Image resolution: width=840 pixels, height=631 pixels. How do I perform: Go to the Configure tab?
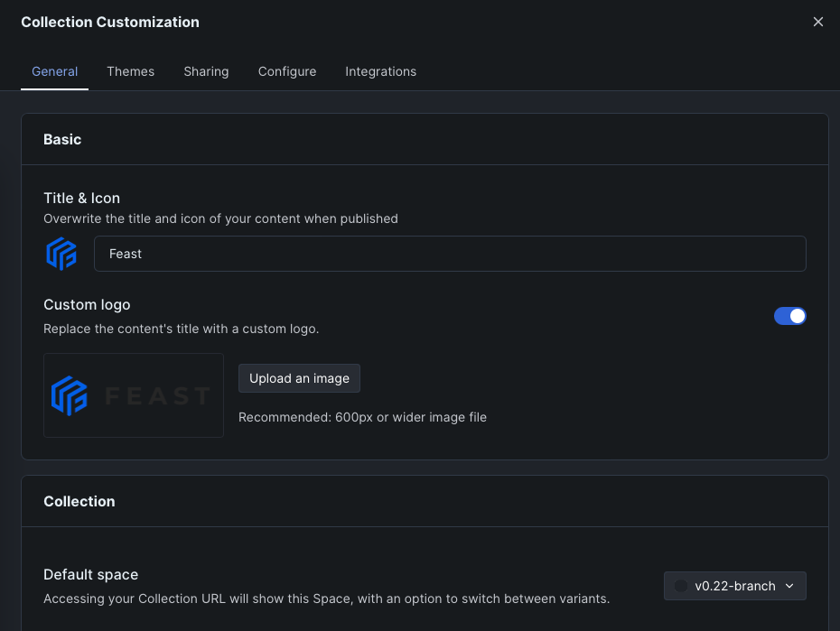(287, 71)
